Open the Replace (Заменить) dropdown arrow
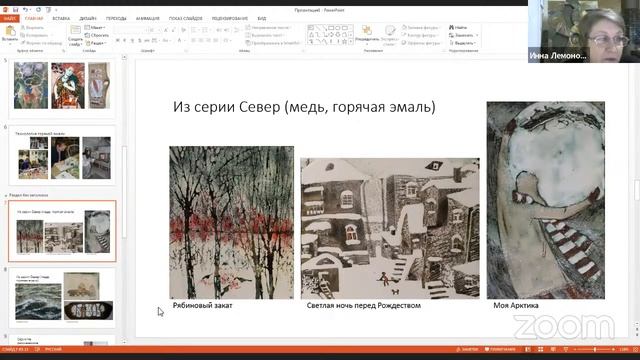640x360 pixels. [x=477, y=35]
